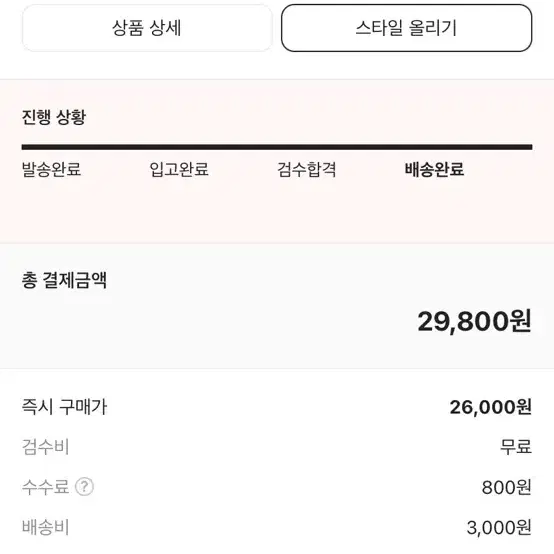Click the 수수료 label text
554x554 pixels.
coord(45,487)
